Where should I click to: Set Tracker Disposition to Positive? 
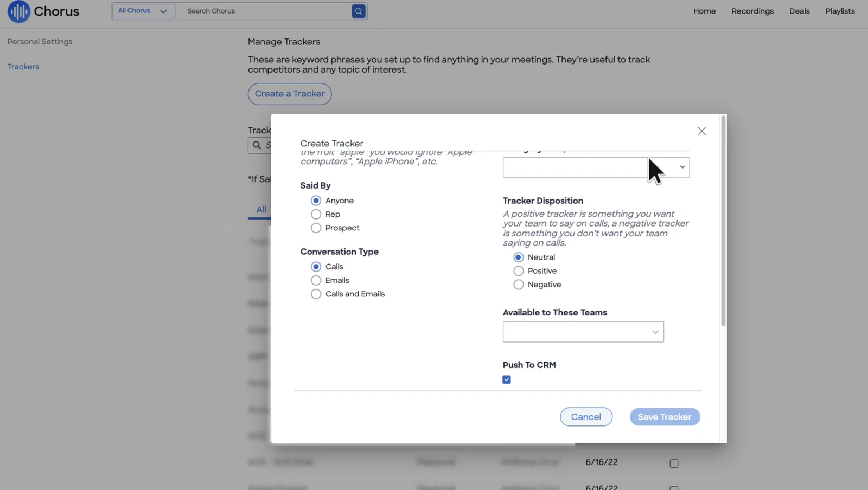tap(518, 271)
